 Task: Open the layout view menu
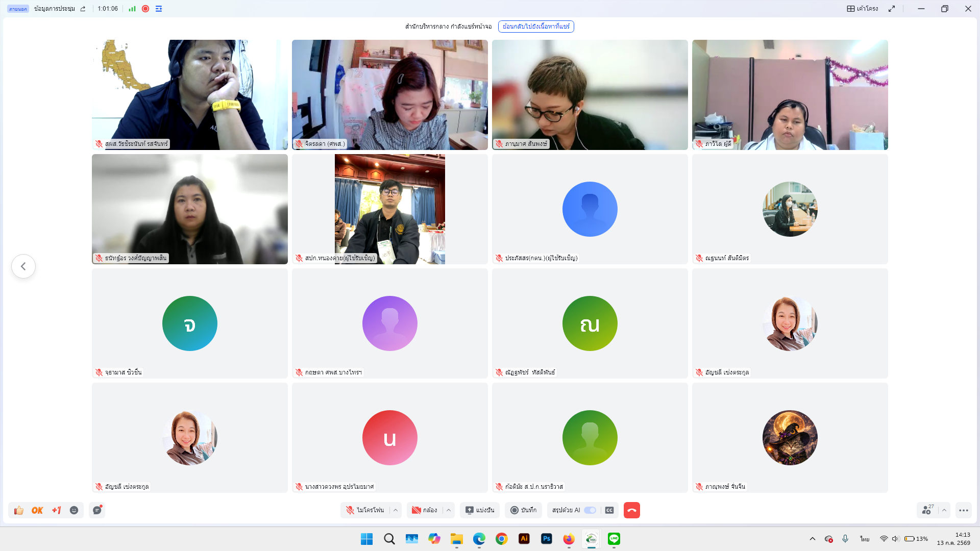point(863,9)
